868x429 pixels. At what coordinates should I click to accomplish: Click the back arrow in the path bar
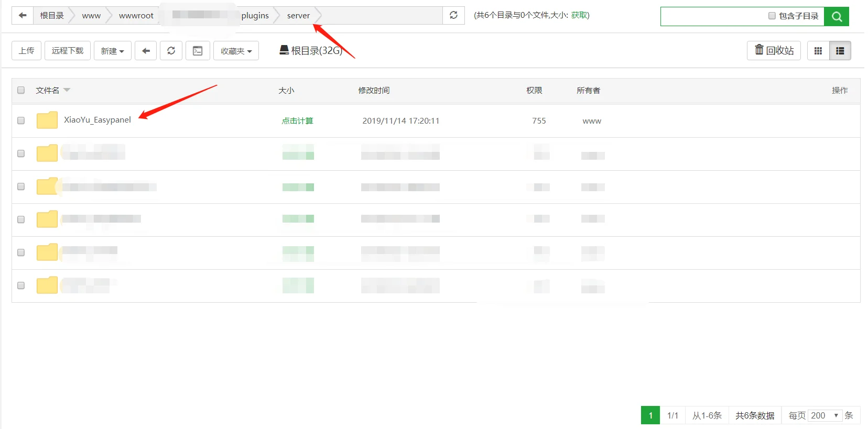click(x=23, y=16)
